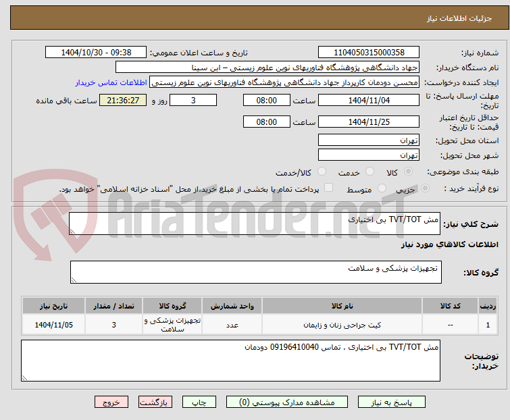Click the request creator name field
This screenshot has height=420, width=510.
click(x=284, y=82)
